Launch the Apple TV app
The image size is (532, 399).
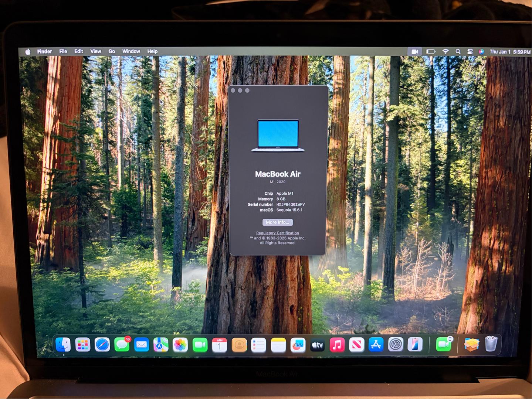(x=317, y=345)
